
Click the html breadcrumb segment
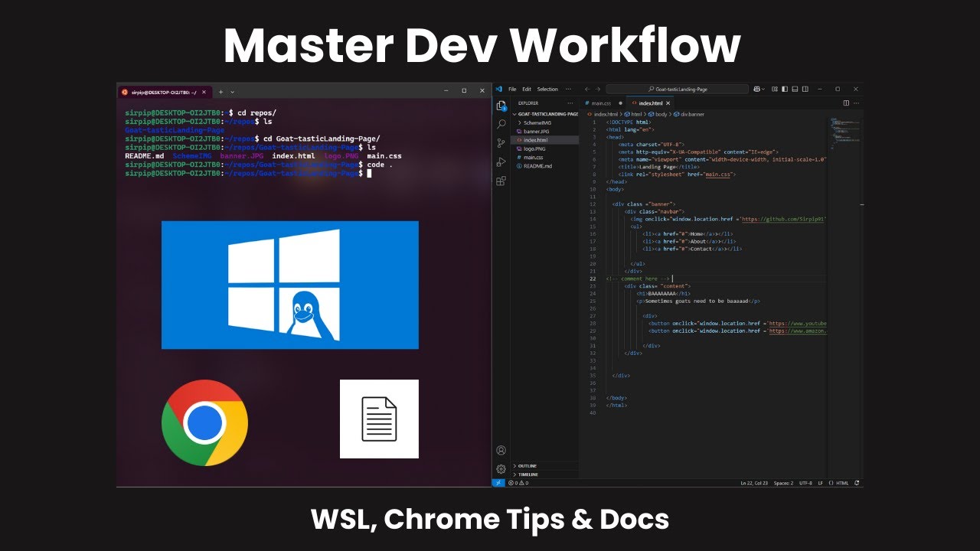(634, 114)
